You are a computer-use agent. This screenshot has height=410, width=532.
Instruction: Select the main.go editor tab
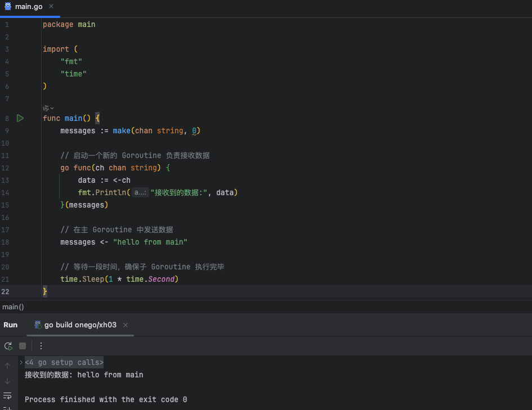tap(29, 7)
